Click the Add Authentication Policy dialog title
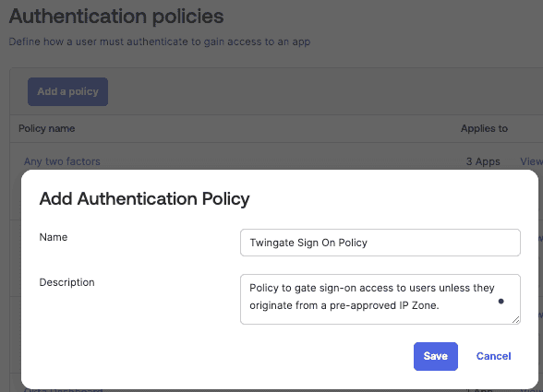Screen dimensions: 543x392 pyautogui.click(x=144, y=199)
